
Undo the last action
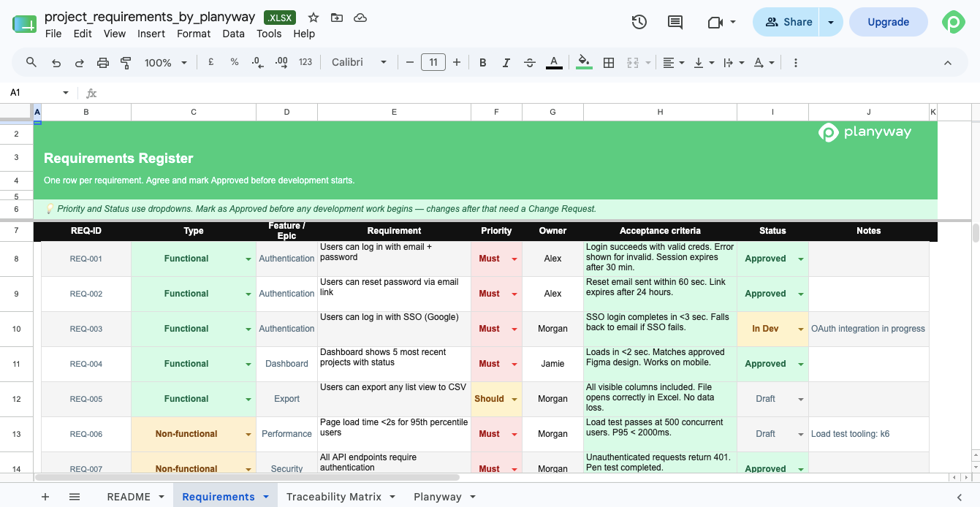(56, 63)
